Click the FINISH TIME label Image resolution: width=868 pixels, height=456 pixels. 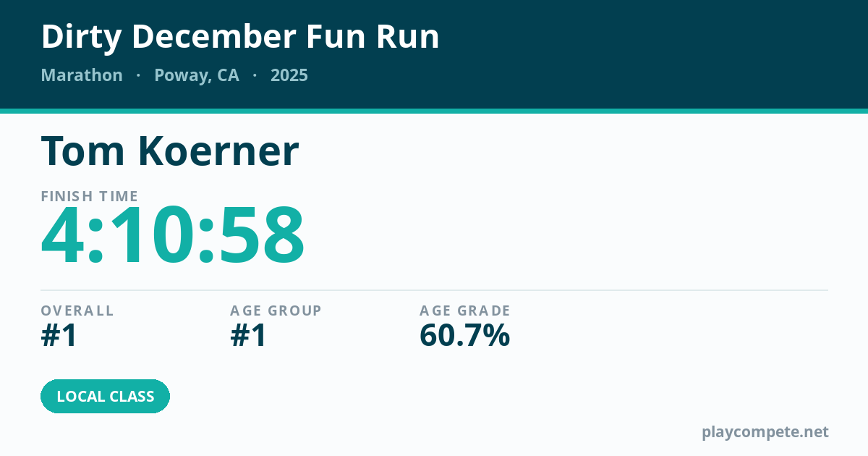pyautogui.click(x=90, y=196)
